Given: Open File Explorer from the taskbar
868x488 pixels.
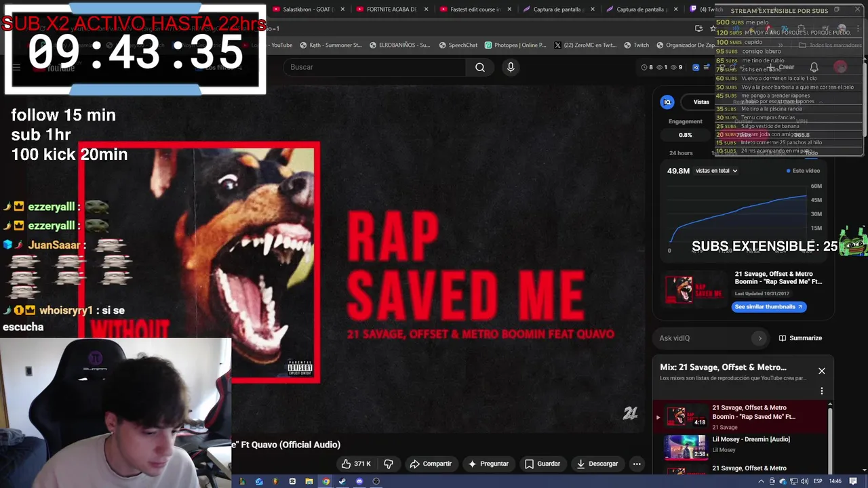Looking at the screenshot, I should 309,481.
